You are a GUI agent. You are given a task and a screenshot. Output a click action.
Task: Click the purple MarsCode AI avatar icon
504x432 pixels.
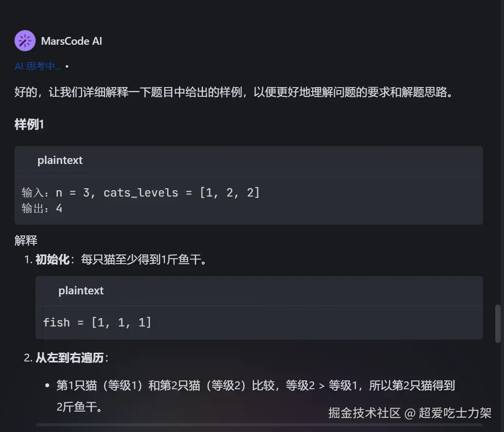[25, 41]
